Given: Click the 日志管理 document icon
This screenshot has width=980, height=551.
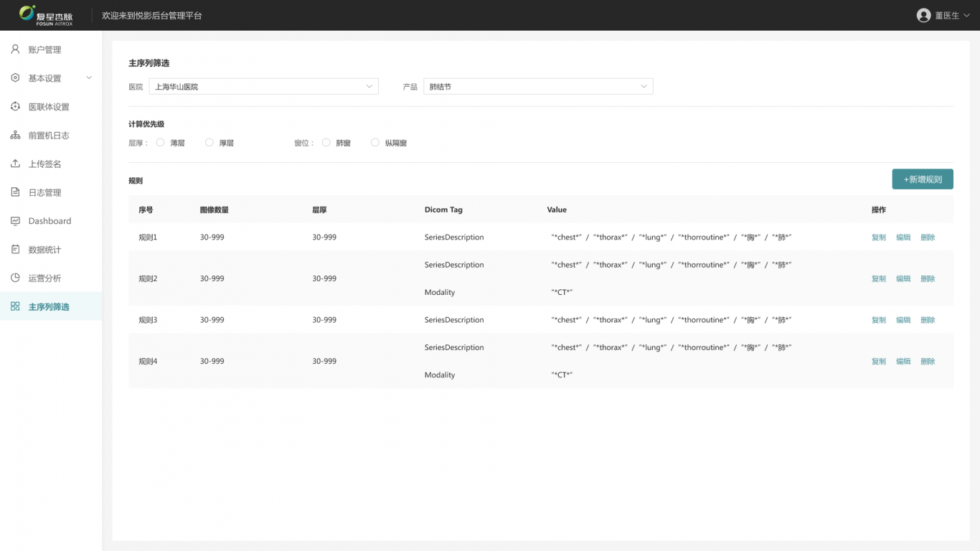Looking at the screenshot, I should coord(15,192).
